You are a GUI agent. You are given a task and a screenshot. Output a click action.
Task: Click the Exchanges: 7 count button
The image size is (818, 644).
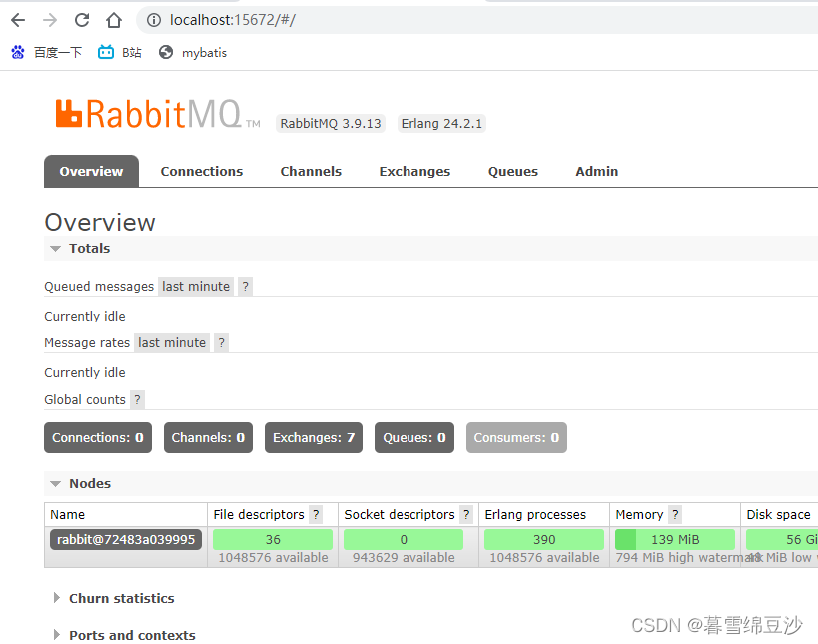(314, 437)
